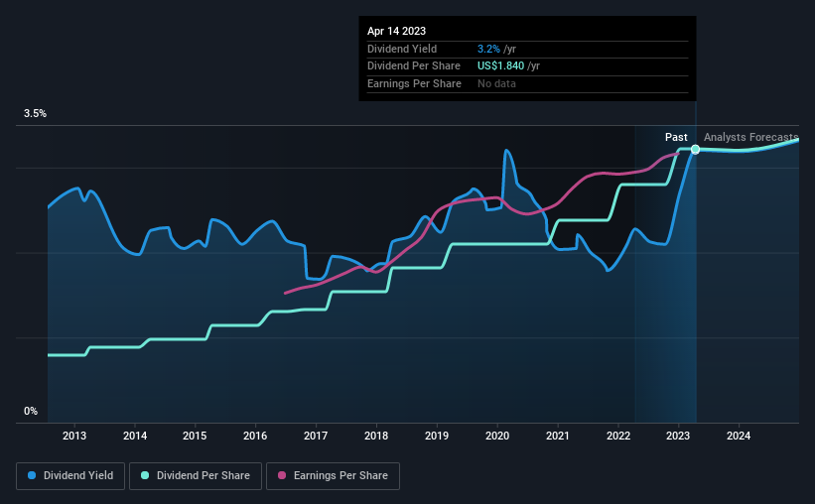815x504 pixels.
Task: Click the 0% y-axis label
Action: click(x=31, y=411)
